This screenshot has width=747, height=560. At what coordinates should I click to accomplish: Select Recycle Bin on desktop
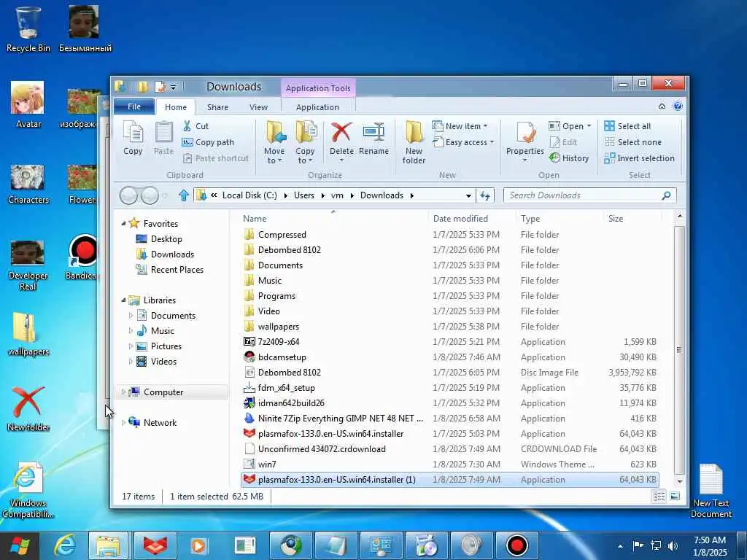click(28, 28)
